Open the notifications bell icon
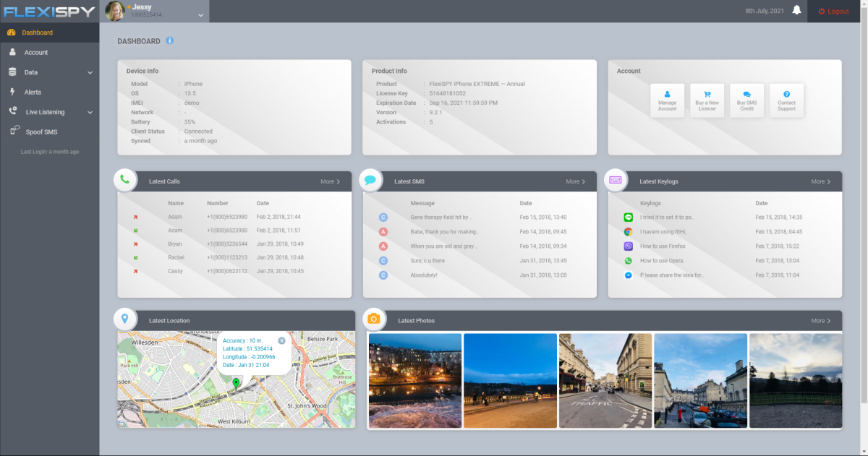Image resolution: width=868 pixels, height=456 pixels. tap(796, 10)
